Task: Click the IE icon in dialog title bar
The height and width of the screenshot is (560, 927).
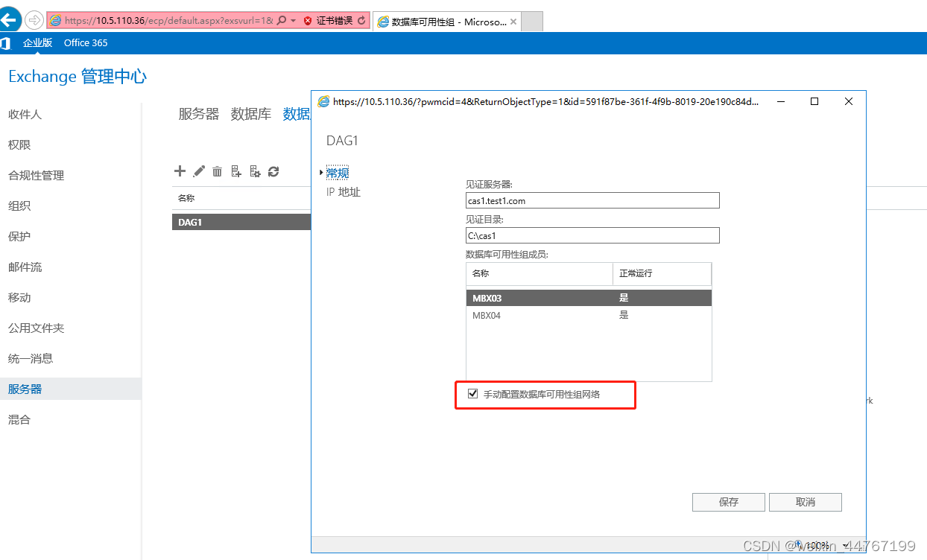Action: pos(323,101)
